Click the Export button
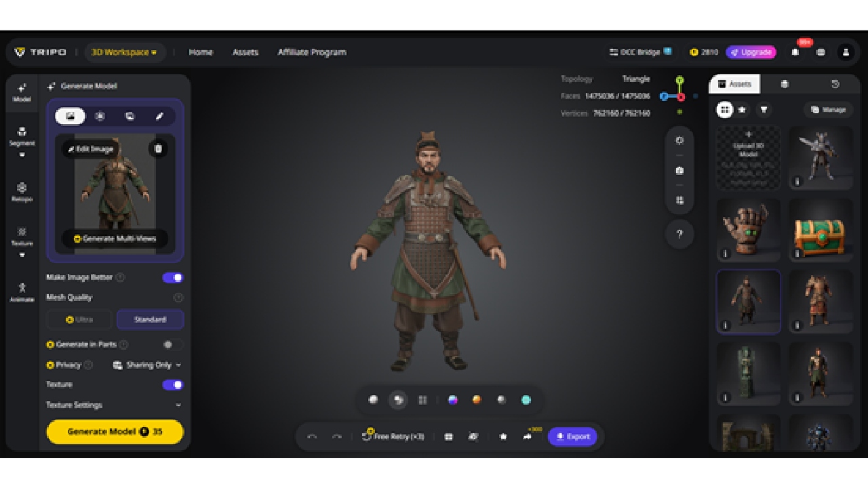The image size is (868, 488). pos(572,437)
